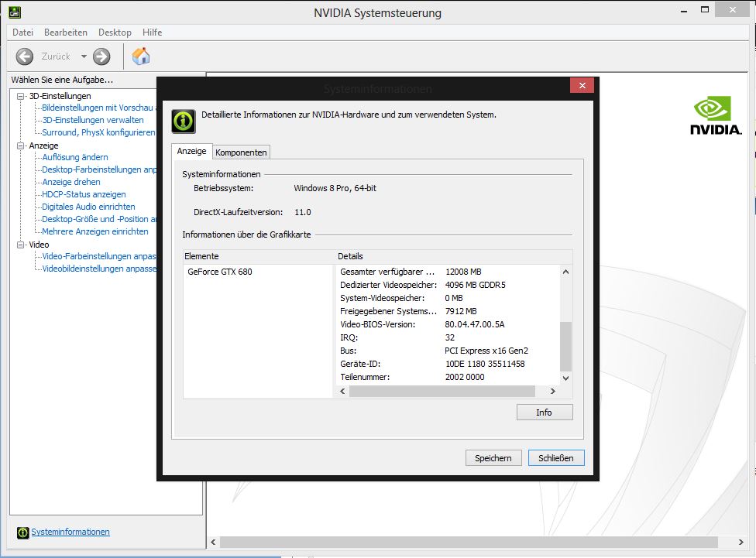
Task: Open the Systeminformationen link at bottom left
Action: click(x=70, y=532)
